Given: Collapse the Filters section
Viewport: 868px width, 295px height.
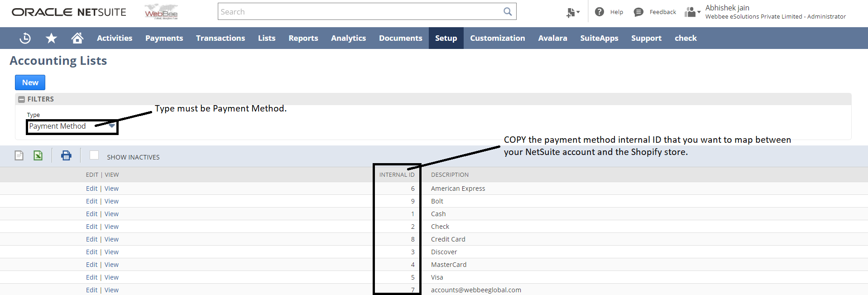Looking at the screenshot, I should click(x=21, y=99).
